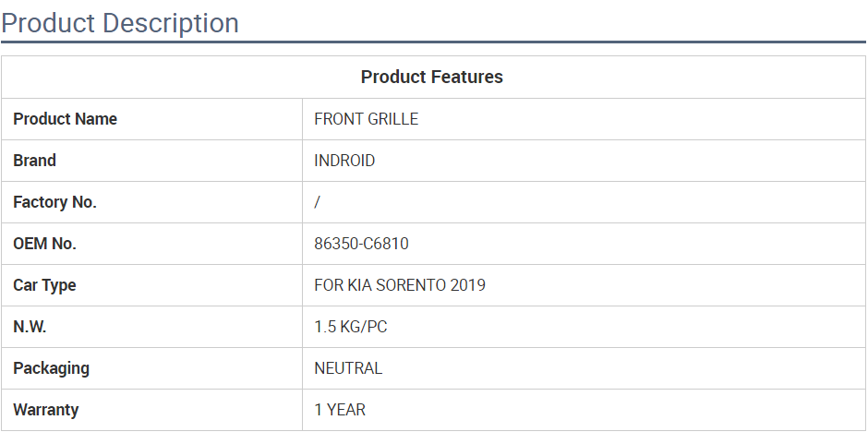The image size is (868, 432).
Task: Click the Product Name label cell
Action: coord(151,119)
